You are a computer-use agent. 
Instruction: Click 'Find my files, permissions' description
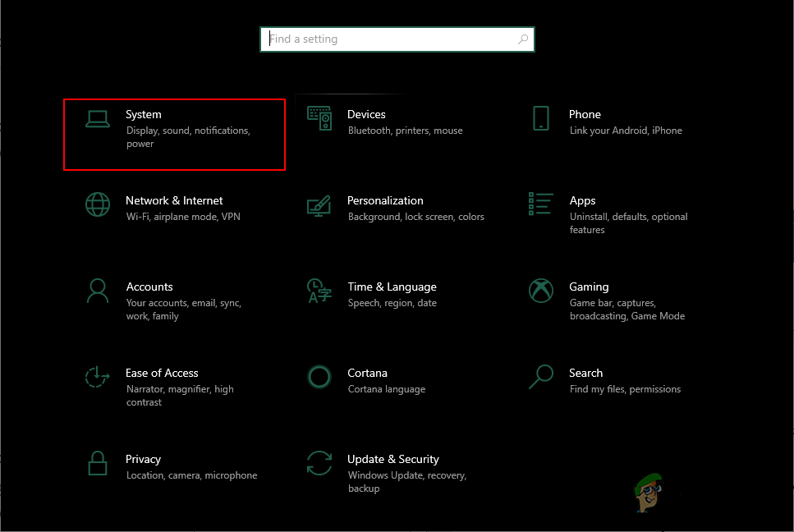[x=625, y=389]
